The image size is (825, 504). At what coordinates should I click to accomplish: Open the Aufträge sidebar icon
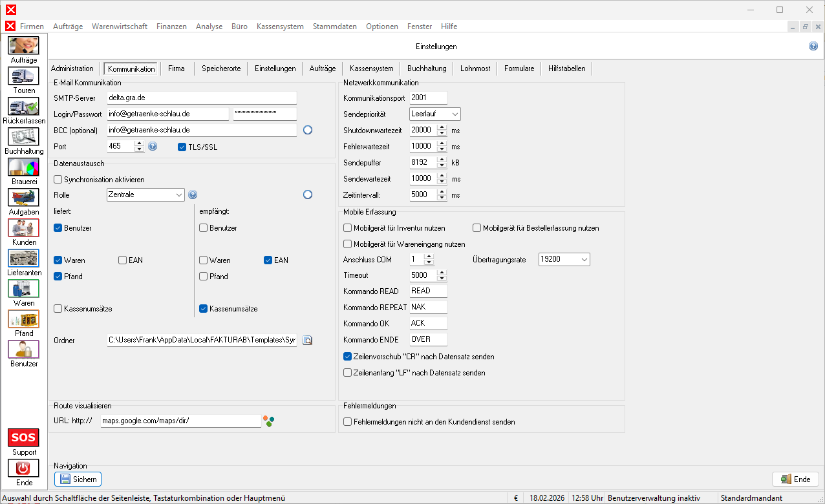pos(23,46)
